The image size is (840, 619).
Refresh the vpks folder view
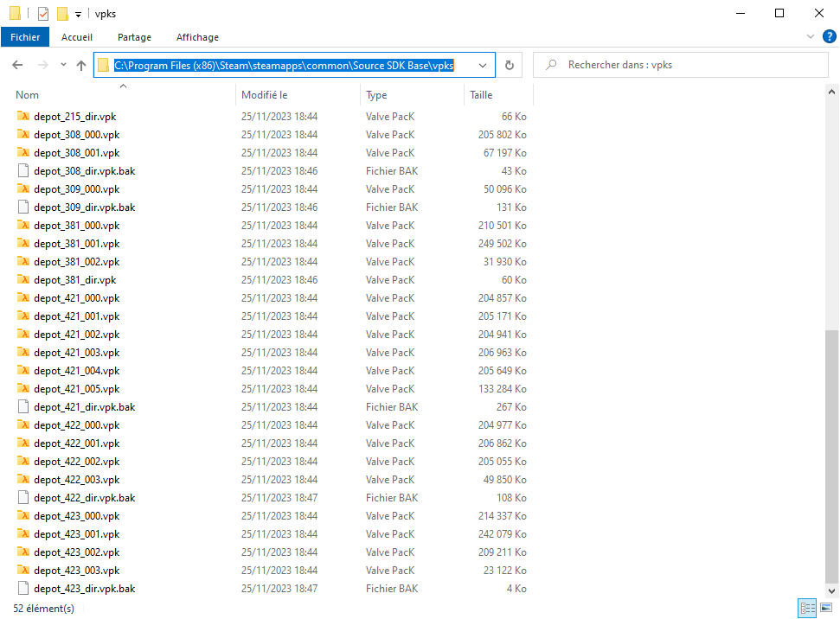point(510,66)
